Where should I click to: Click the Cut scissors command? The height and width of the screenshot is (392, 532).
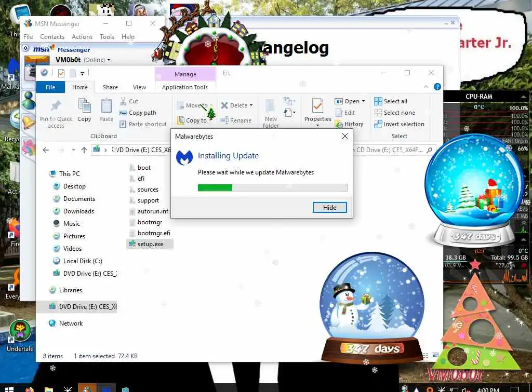[x=129, y=101]
